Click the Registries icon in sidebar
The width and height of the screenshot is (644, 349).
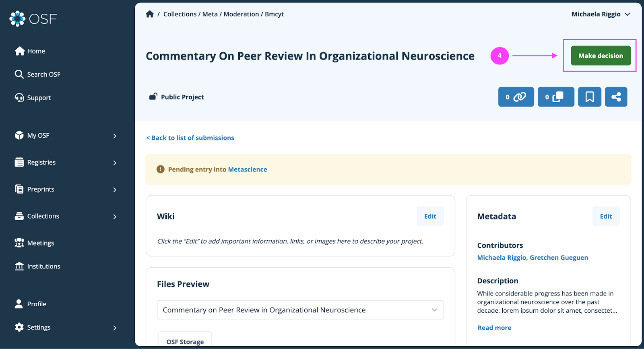[x=19, y=162]
